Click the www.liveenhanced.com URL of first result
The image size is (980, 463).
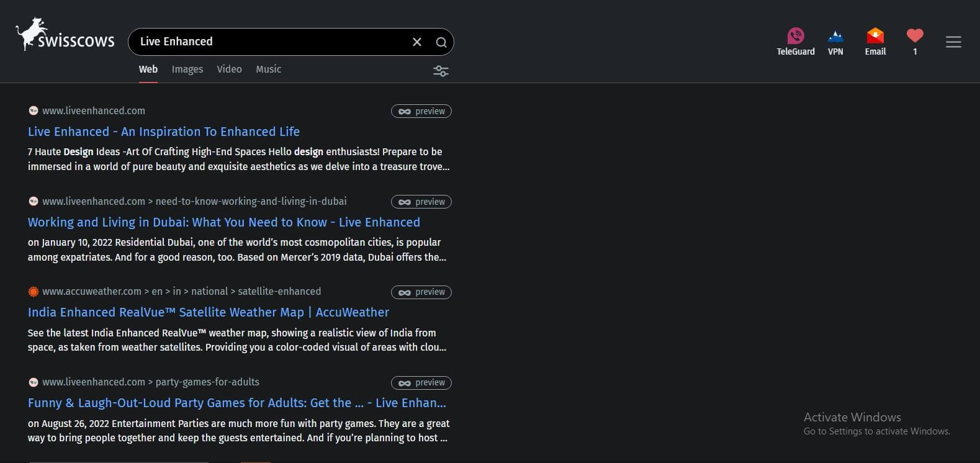94,110
